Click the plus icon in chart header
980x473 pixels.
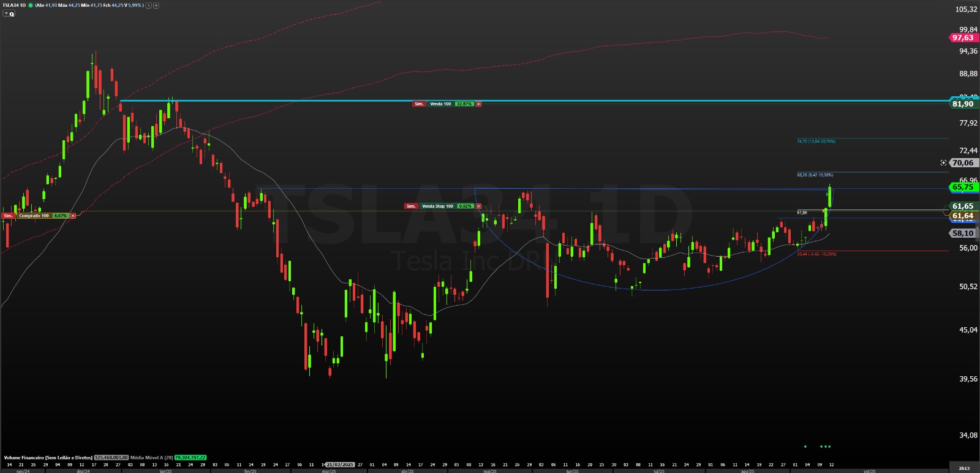coord(156,5)
